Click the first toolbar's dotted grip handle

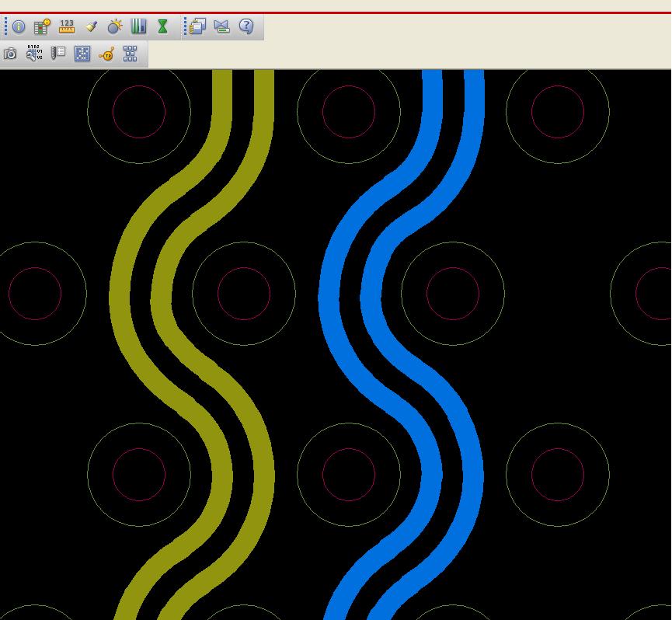coord(5,27)
